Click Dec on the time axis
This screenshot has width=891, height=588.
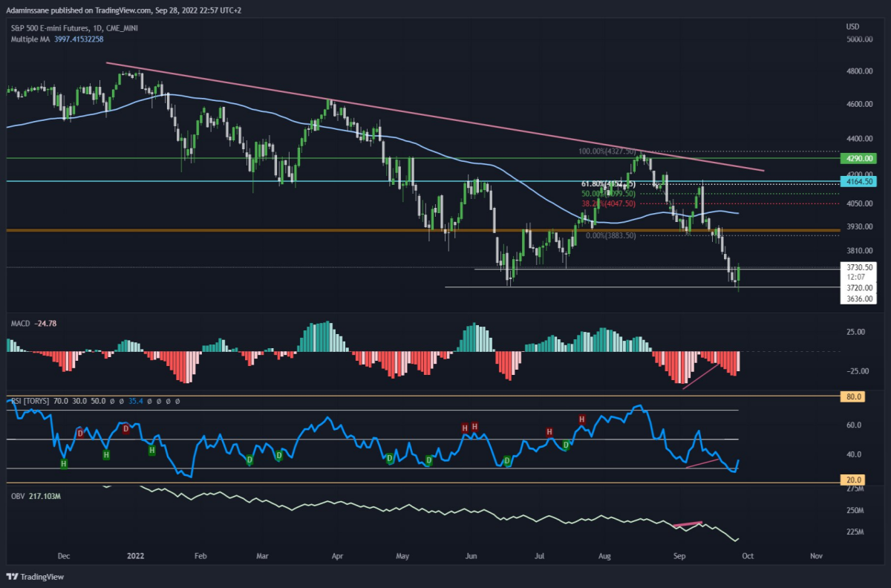63,555
